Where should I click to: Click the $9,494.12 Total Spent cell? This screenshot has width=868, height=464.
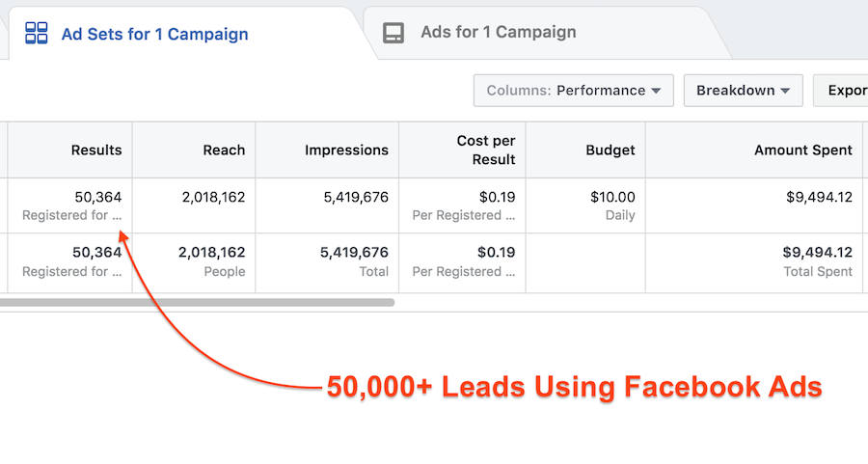click(754, 262)
